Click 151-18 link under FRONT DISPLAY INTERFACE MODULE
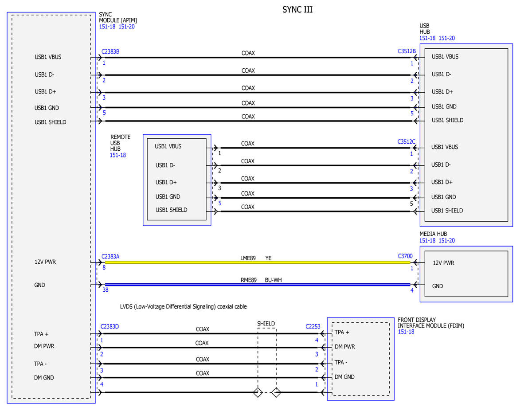Screen dimensions: 532x411 406,331
